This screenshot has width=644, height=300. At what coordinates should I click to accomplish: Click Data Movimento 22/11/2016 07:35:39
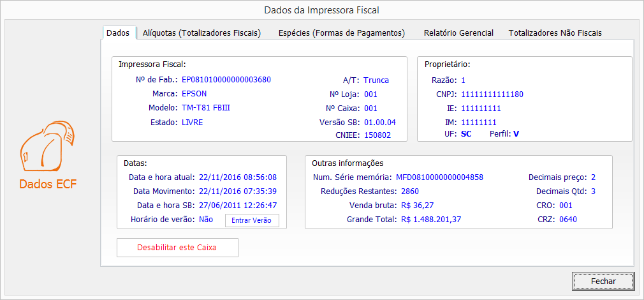click(x=238, y=191)
